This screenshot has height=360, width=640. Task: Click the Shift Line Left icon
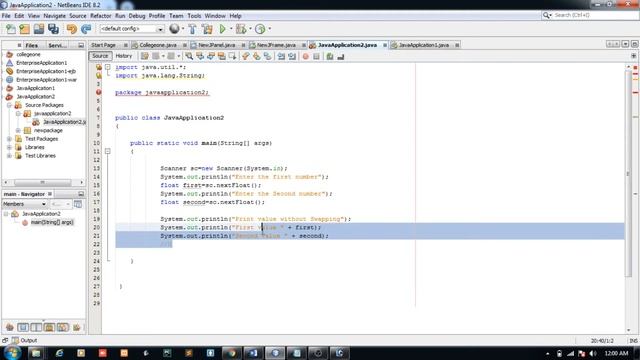coord(281,56)
